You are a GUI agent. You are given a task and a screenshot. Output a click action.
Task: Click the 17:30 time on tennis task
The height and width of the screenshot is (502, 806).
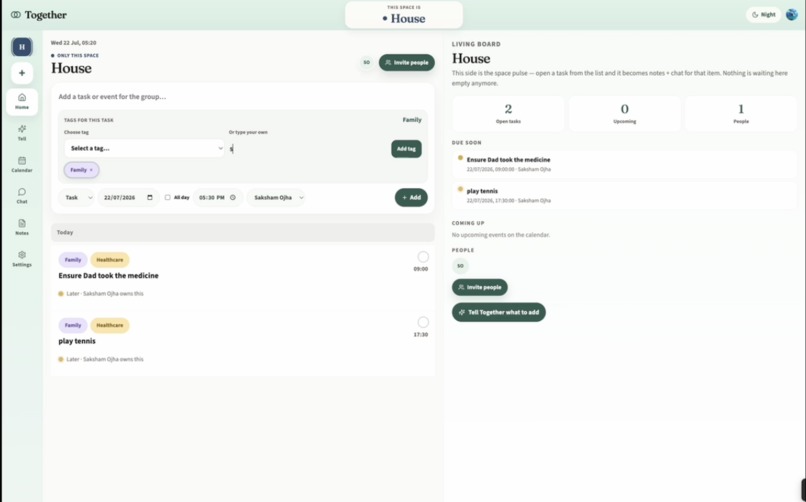[420, 334]
